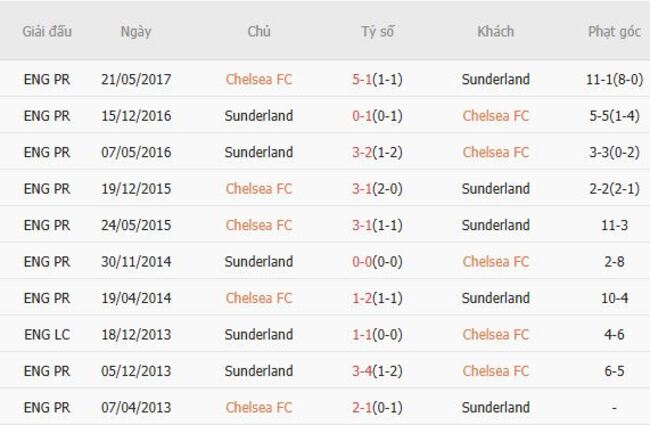
Task: Click the Tỷ số column header
Action: [x=378, y=31]
